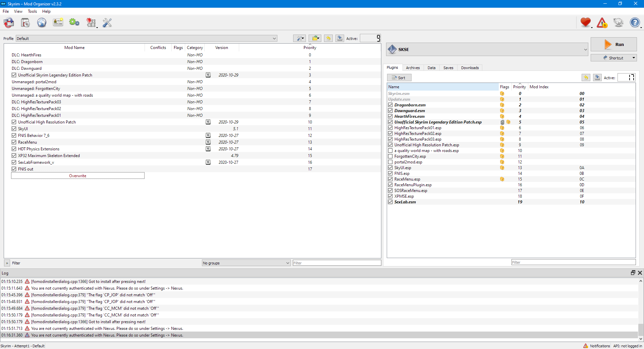Open the Tools plugin puzzle icon

pos(91,23)
